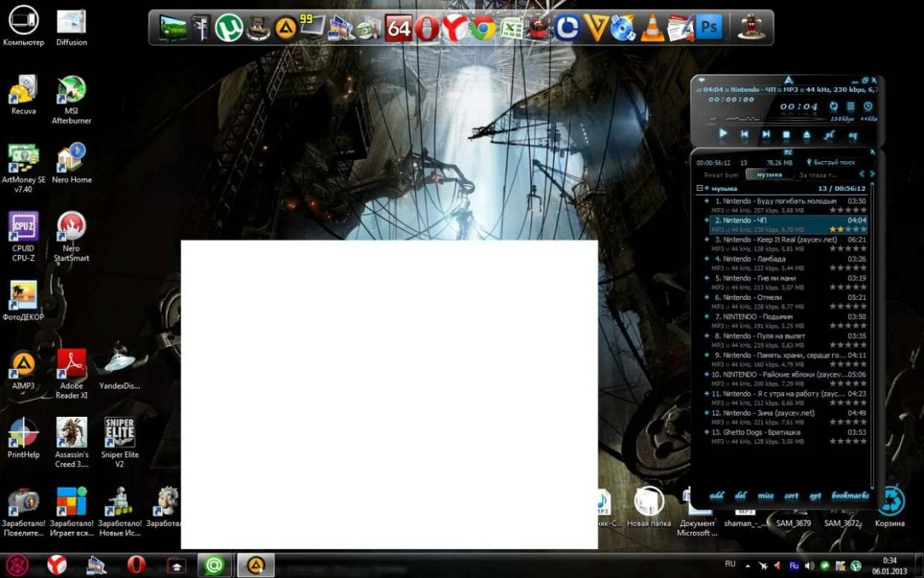Open the sort menu in playlist
This screenshot has width=924, height=578.
tap(791, 495)
